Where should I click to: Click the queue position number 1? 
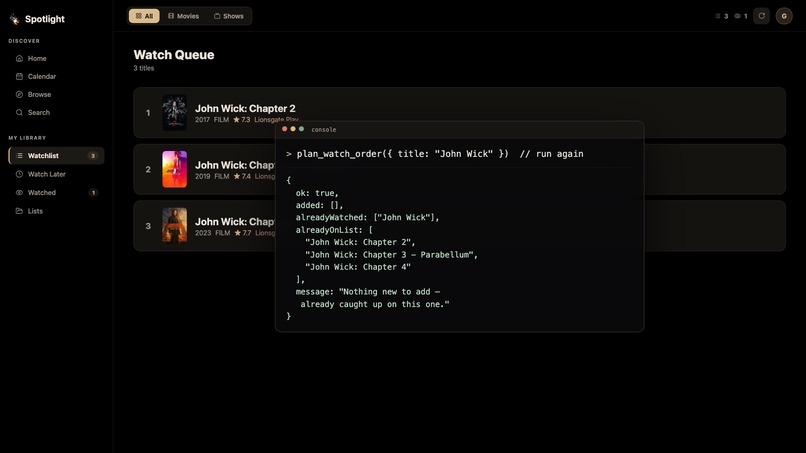point(148,113)
